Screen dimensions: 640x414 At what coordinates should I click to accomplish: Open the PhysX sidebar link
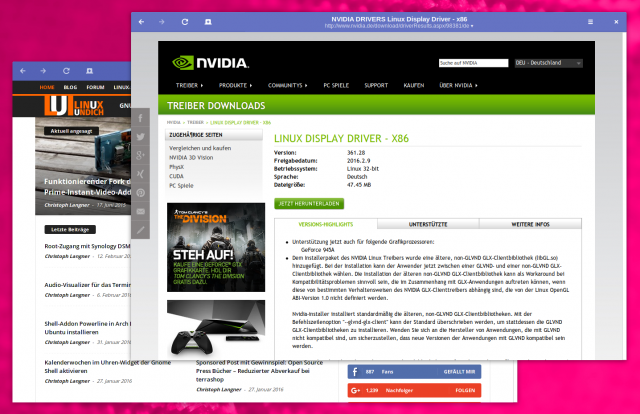point(176,167)
